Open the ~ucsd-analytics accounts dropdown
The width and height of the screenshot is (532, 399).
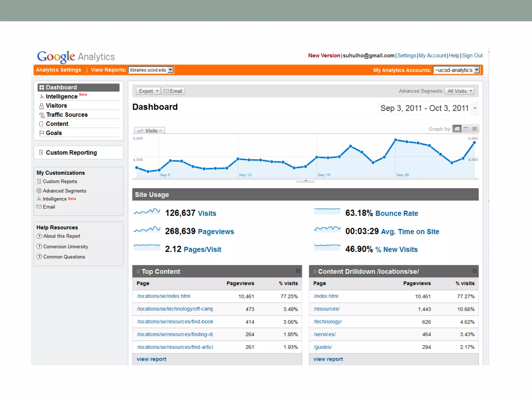pos(477,70)
